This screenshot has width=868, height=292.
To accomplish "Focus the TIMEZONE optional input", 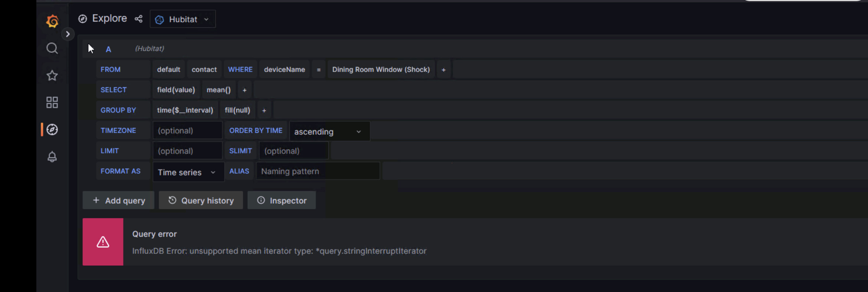I will [187, 131].
